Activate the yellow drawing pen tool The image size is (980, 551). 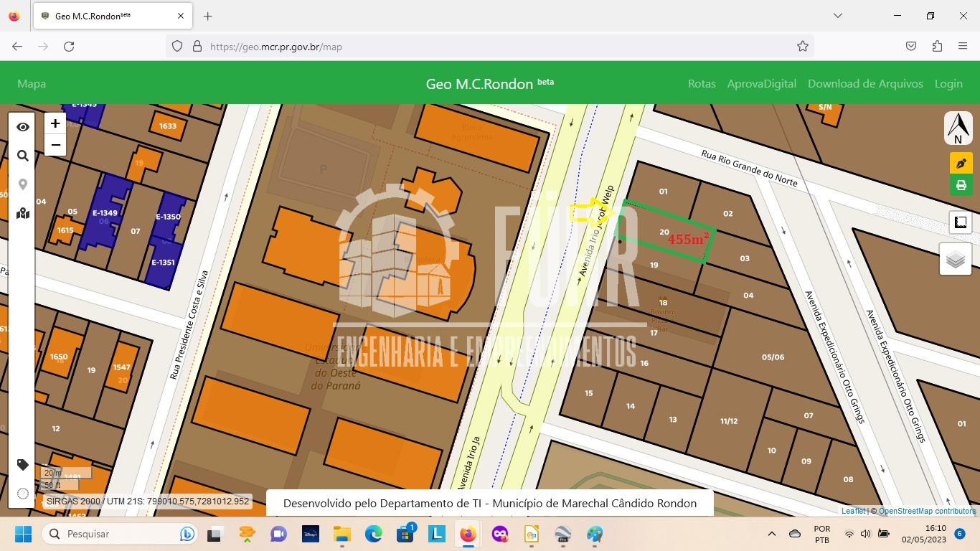point(961,164)
